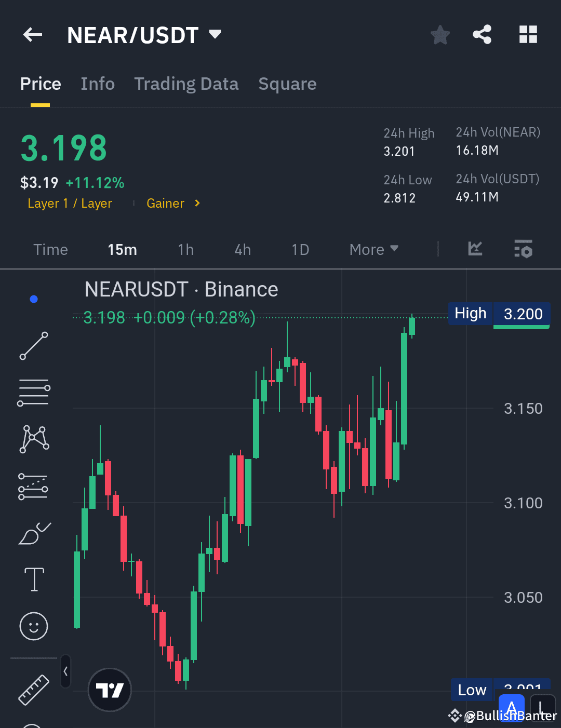Open the Info tab
This screenshot has height=728, width=561.
[97, 84]
